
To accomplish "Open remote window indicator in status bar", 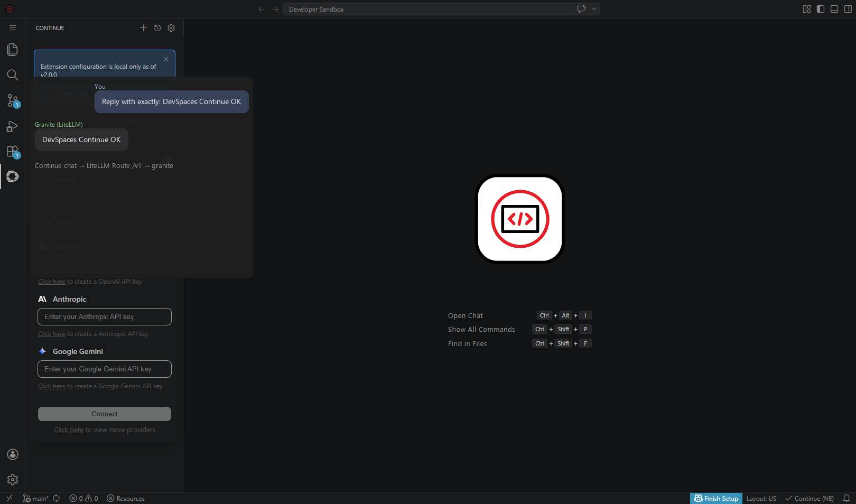I will [x=9, y=498].
